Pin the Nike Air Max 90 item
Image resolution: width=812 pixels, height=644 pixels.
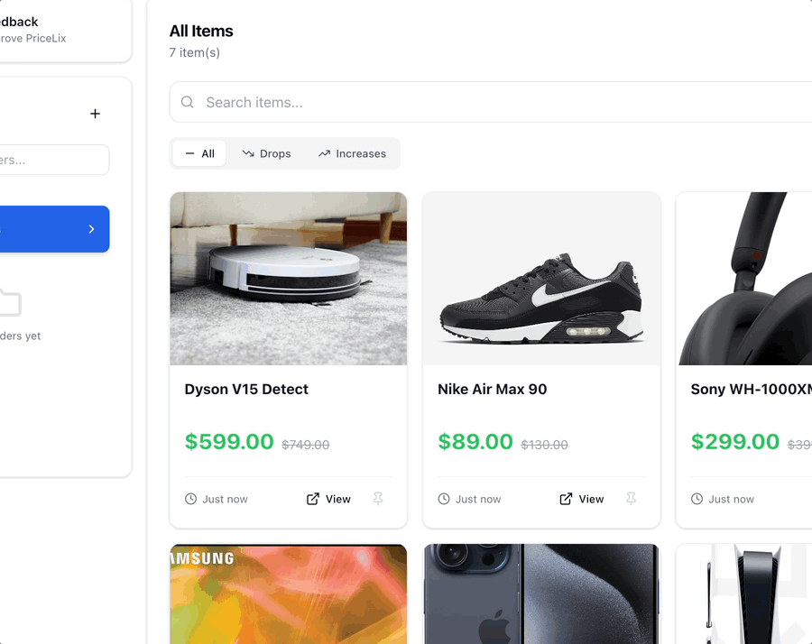(632, 498)
